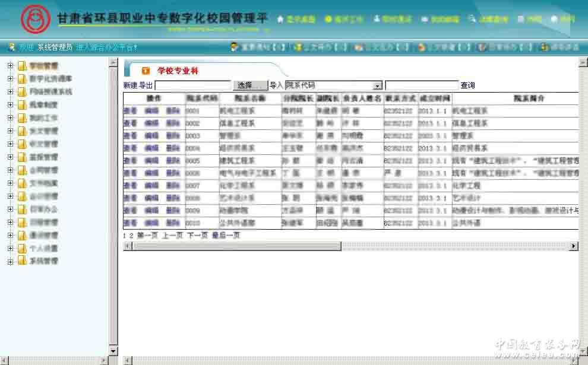This screenshot has height=365, width=588.
Task: Click the folder icon for 规章制度
Action: click(22, 104)
